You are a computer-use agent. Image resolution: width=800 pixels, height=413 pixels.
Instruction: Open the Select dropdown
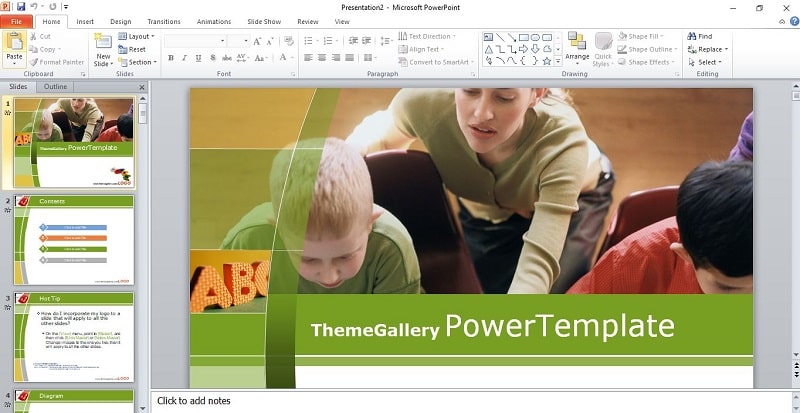(x=705, y=62)
